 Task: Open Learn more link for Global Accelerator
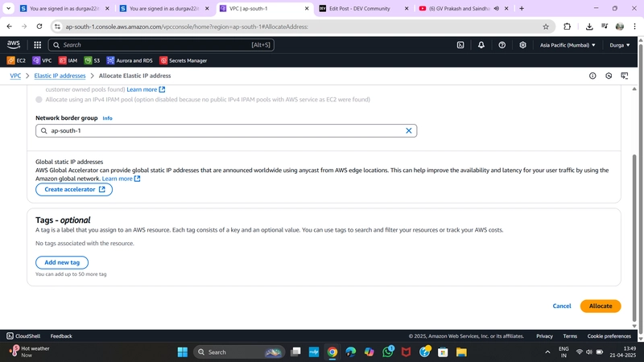coord(122,179)
